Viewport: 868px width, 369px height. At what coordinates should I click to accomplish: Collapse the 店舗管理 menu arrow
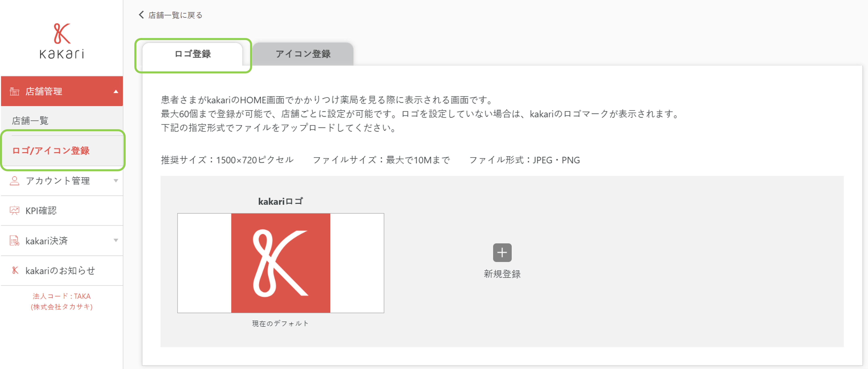tap(116, 91)
